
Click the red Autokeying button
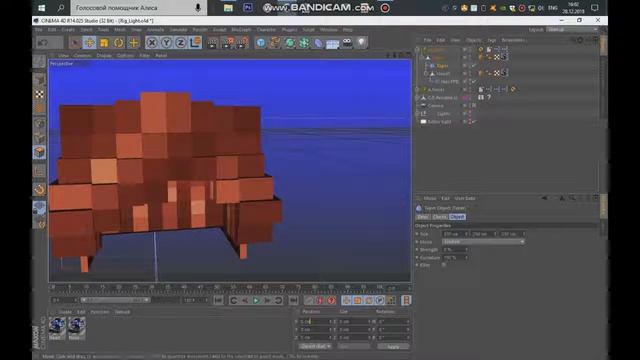pos(320,300)
